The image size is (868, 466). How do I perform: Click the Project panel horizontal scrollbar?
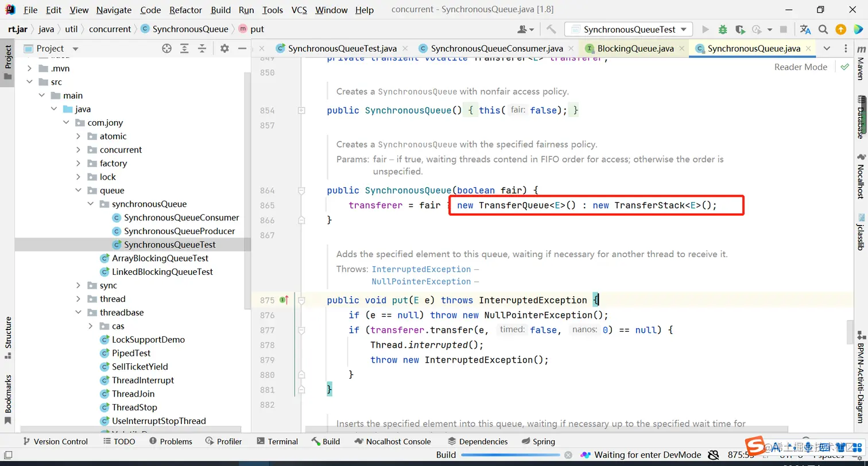(131, 429)
